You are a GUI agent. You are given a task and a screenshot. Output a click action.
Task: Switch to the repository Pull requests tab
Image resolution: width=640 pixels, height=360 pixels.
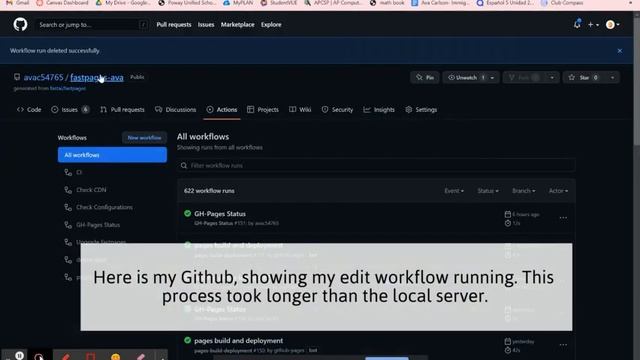(x=122, y=109)
